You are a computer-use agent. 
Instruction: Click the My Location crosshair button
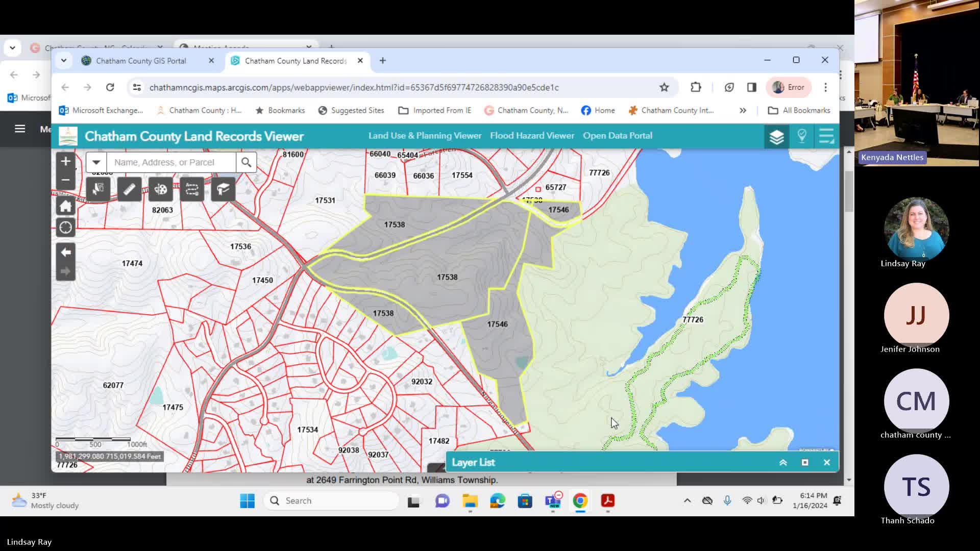point(65,228)
